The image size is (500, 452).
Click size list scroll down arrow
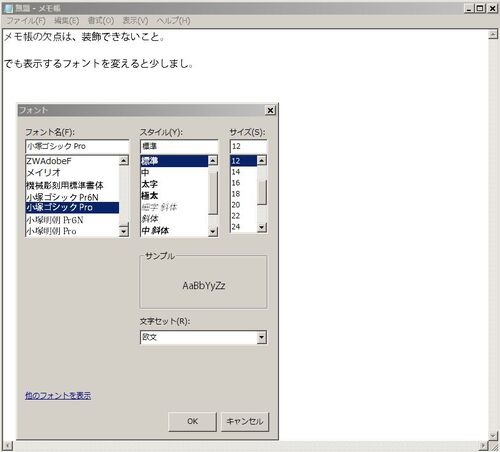(x=262, y=227)
